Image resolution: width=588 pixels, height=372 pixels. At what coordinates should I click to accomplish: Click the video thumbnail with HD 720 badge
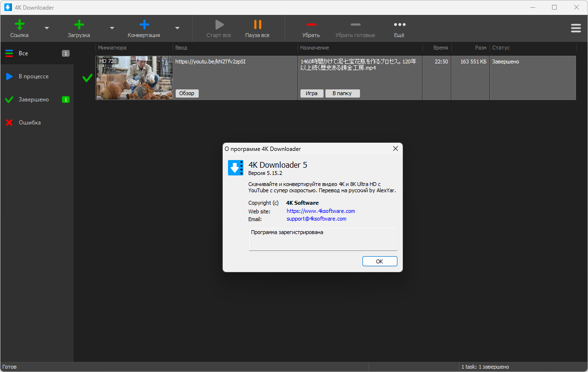pyautogui.click(x=134, y=78)
